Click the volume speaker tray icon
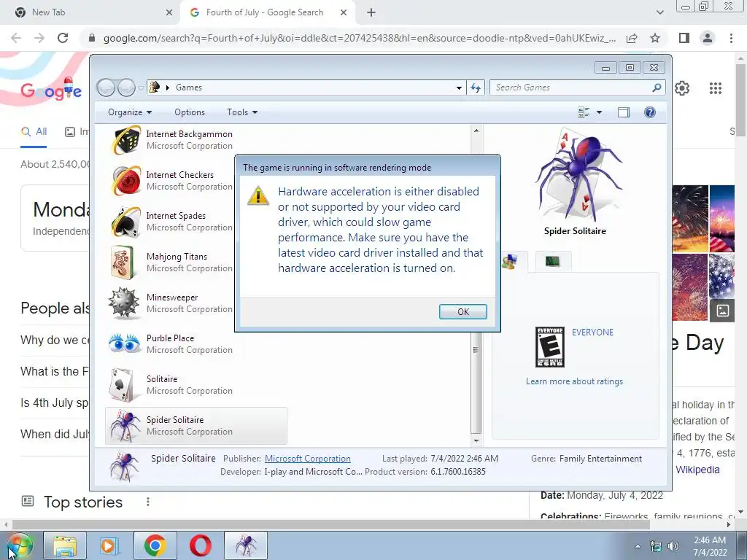This screenshot has width=747, height=560. pyautogui.click(x=673, y=546)
